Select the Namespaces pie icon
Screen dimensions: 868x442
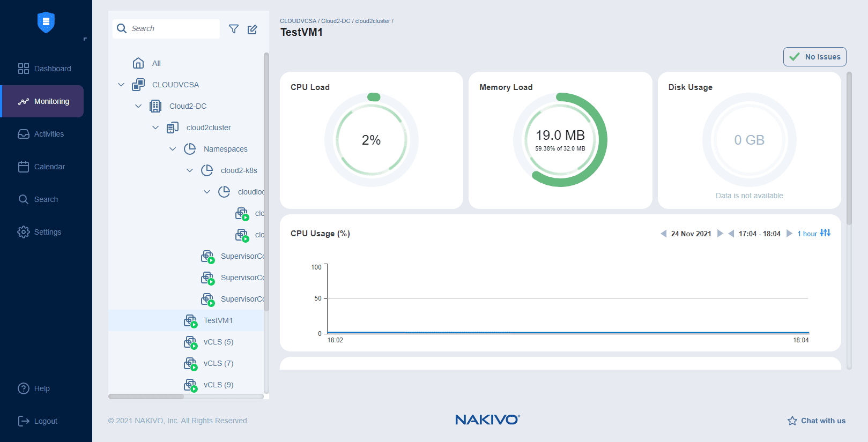pos(190,149)
